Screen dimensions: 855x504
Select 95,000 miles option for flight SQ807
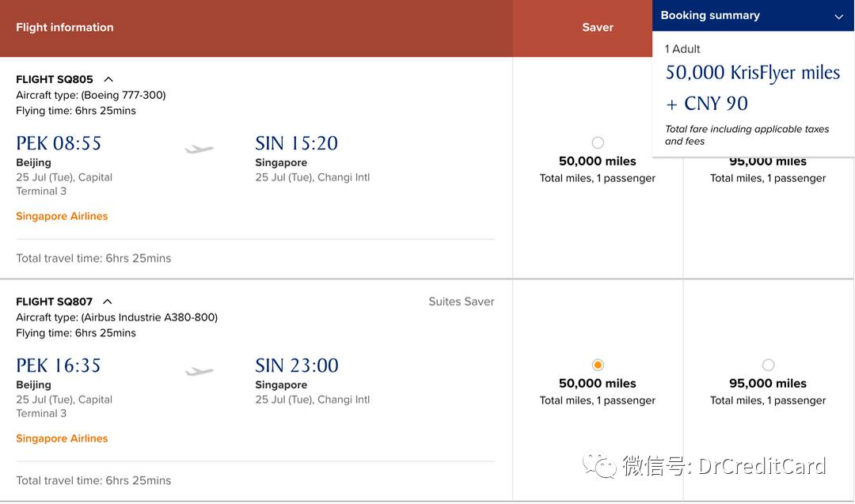[x=768, y=365]
